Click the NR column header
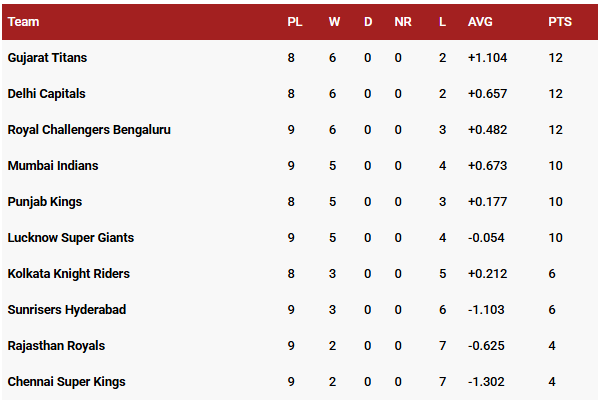Image resolution: width=600 pixels, height=404 pixels. tap(402, 21)
